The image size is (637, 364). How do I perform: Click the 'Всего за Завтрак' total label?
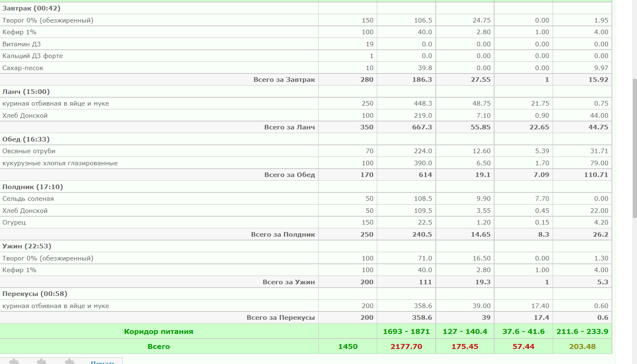284,79
